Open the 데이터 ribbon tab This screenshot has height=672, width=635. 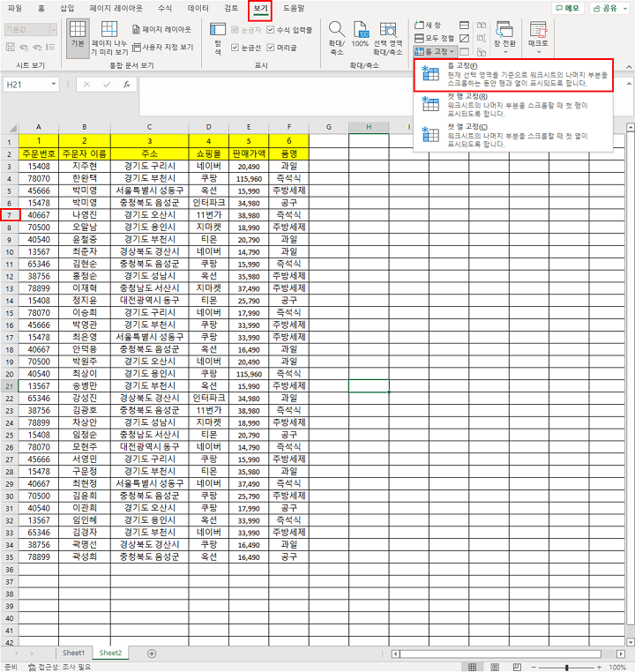(198, 8)
